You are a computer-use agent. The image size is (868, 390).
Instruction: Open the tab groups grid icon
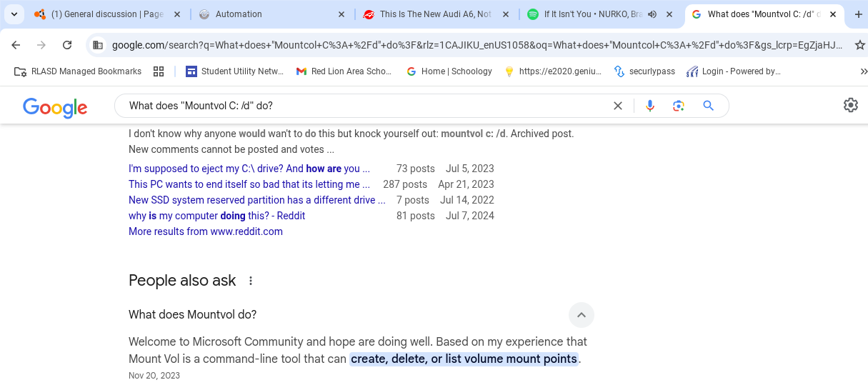pyautogui.click(x=159, y=71)
